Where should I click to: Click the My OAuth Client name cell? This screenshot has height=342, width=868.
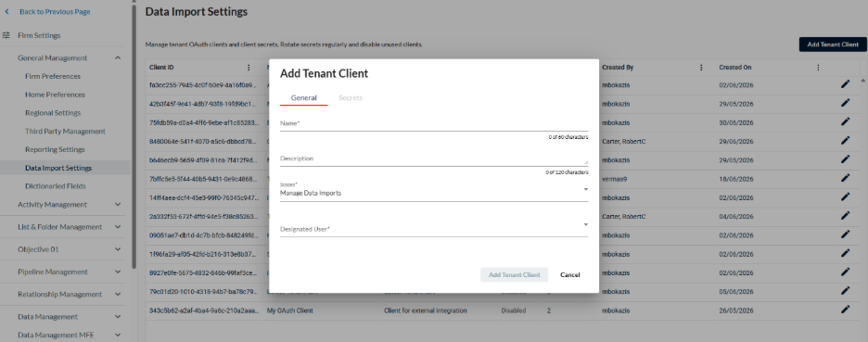(289, 310)
